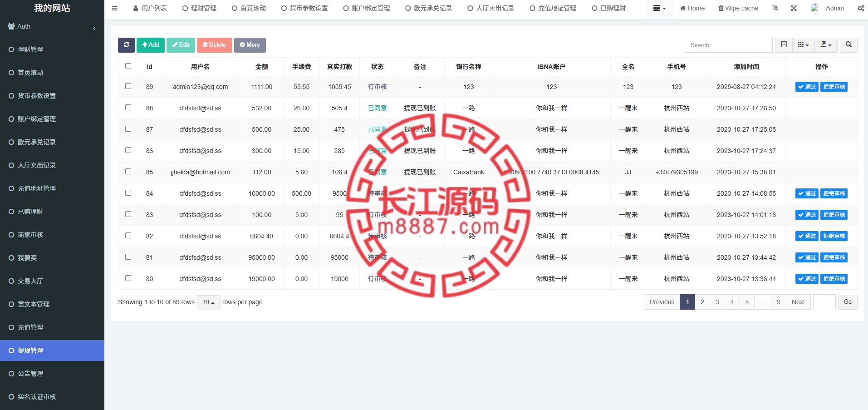Open 商家审核 in the sidebar
868x410 pixels.
pyautogui.click(x=52, y=235)
